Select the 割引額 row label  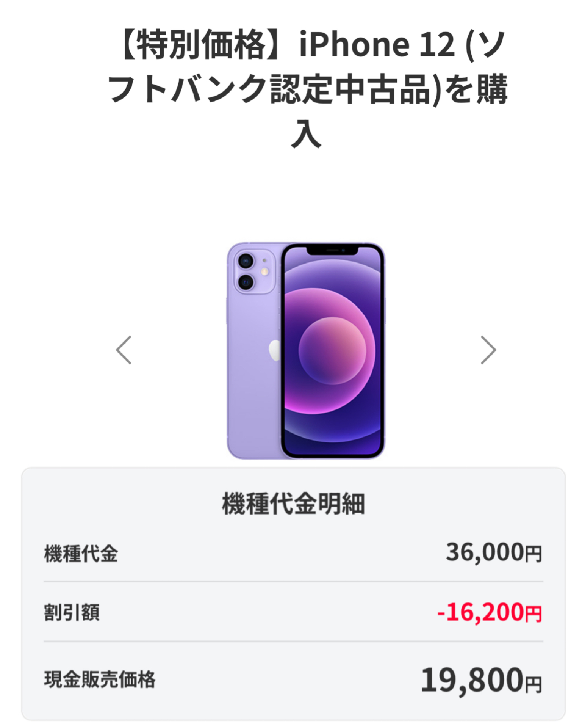tap(72, 612)
